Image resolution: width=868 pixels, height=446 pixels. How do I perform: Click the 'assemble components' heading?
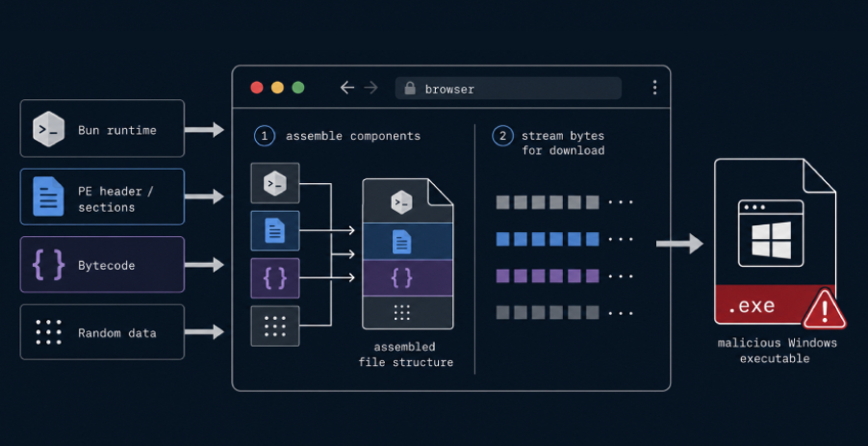click(x=353, y=136)
